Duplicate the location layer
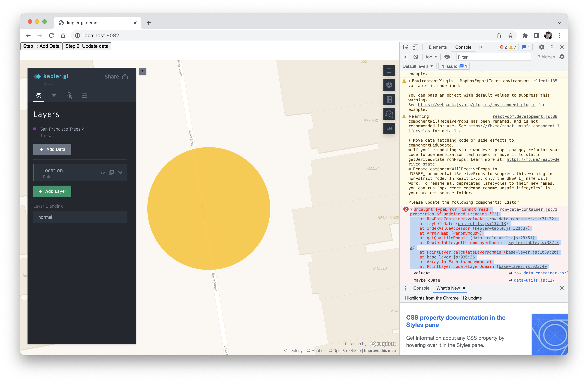 tap(111, 173)
